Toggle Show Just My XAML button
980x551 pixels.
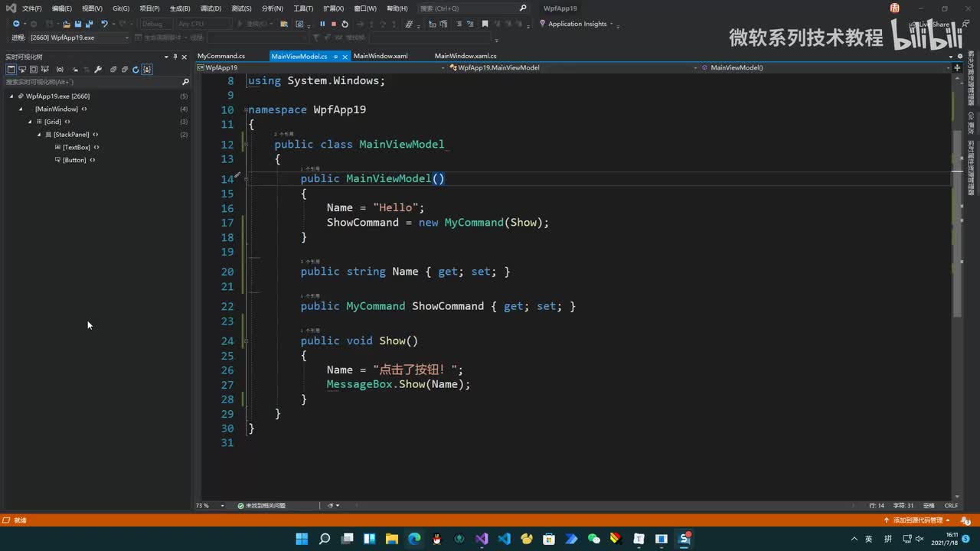(x=147, y=70)
